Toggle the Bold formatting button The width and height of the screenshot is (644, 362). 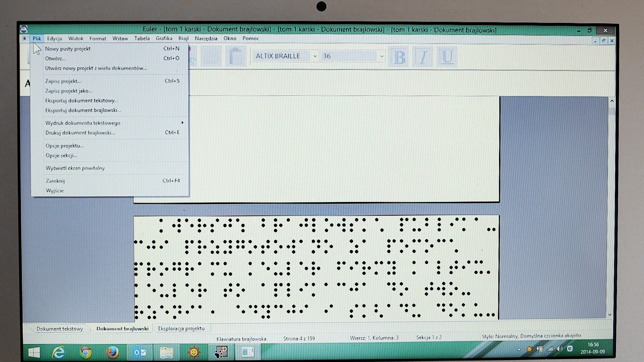pos(400,57)
